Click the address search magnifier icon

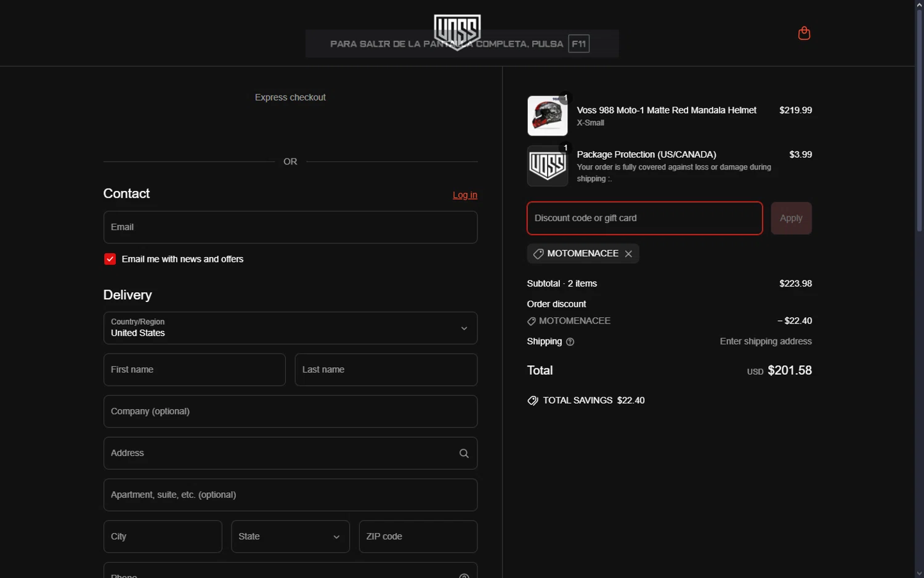click(464, 454)
